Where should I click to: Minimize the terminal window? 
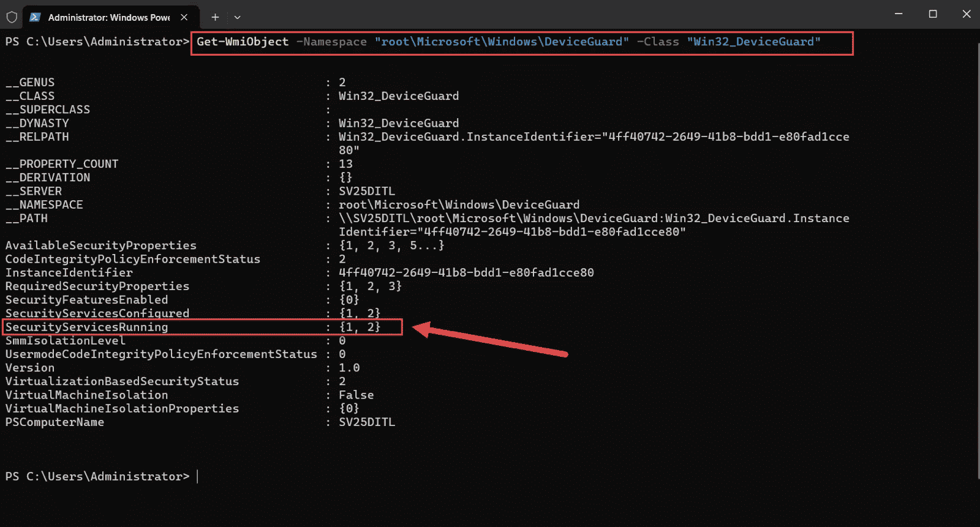tap(899, 14)
